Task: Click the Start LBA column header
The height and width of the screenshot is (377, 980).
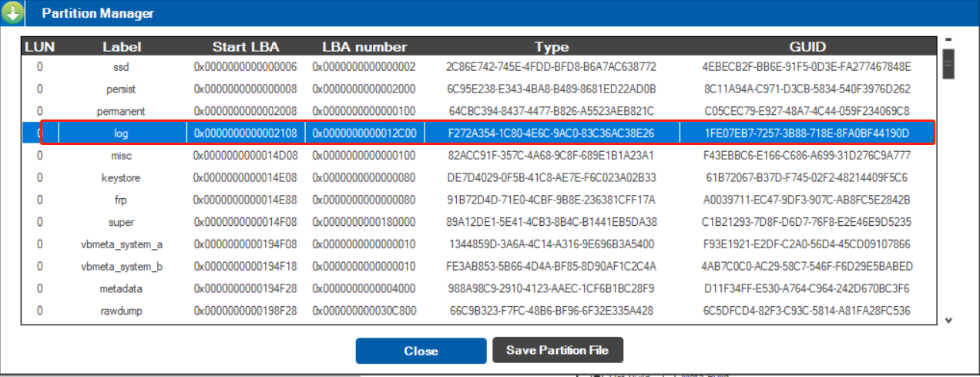Action: pyautogui.click(x=246, y=46)
